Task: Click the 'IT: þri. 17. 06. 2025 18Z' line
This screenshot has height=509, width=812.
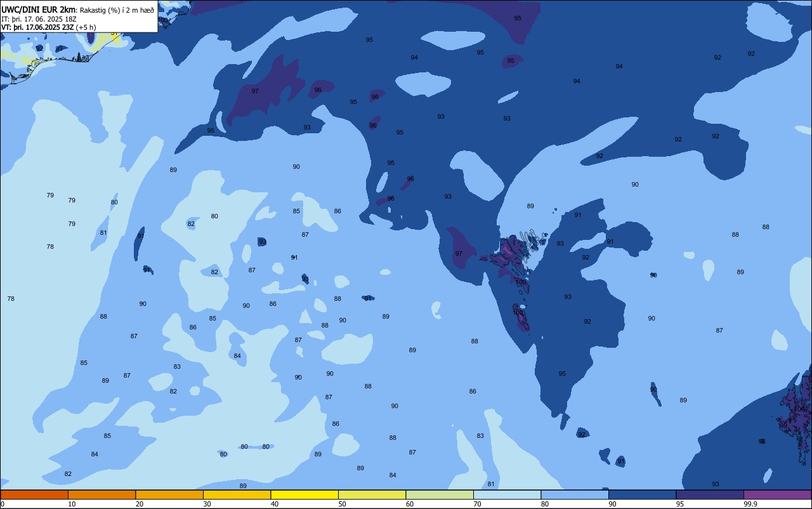Action: (39, 18)
